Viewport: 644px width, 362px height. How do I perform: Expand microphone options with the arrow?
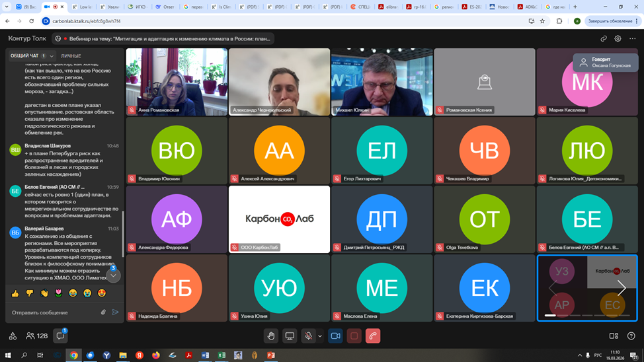click(320, 336)
